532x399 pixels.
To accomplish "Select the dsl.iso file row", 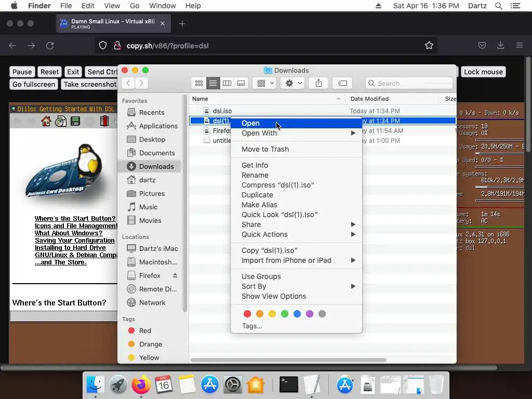I will [x=322, y=111].
